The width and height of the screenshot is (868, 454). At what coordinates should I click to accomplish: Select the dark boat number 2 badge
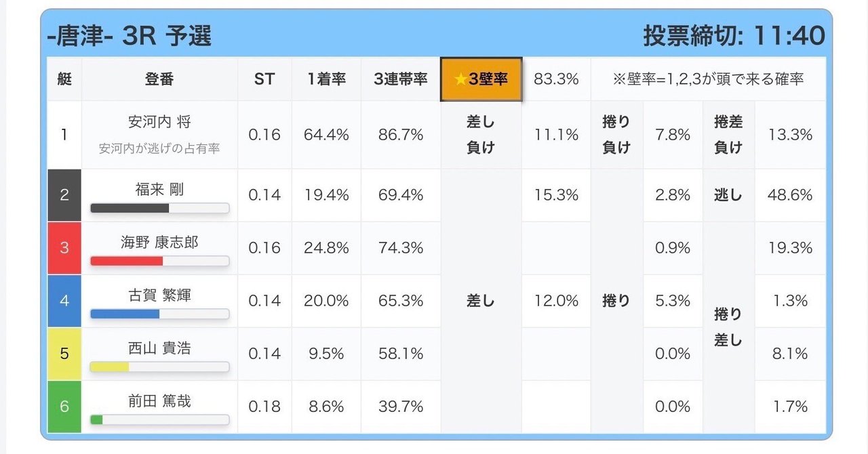tap(64, 195)
